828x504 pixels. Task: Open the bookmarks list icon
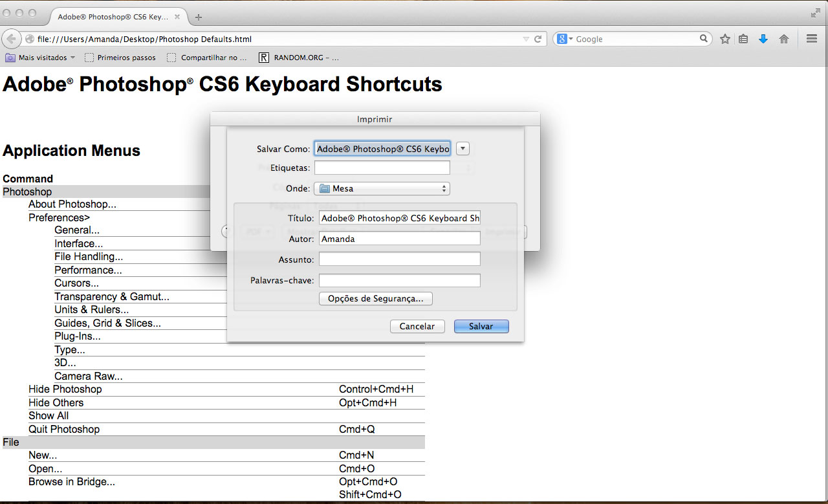click(743, 39)
